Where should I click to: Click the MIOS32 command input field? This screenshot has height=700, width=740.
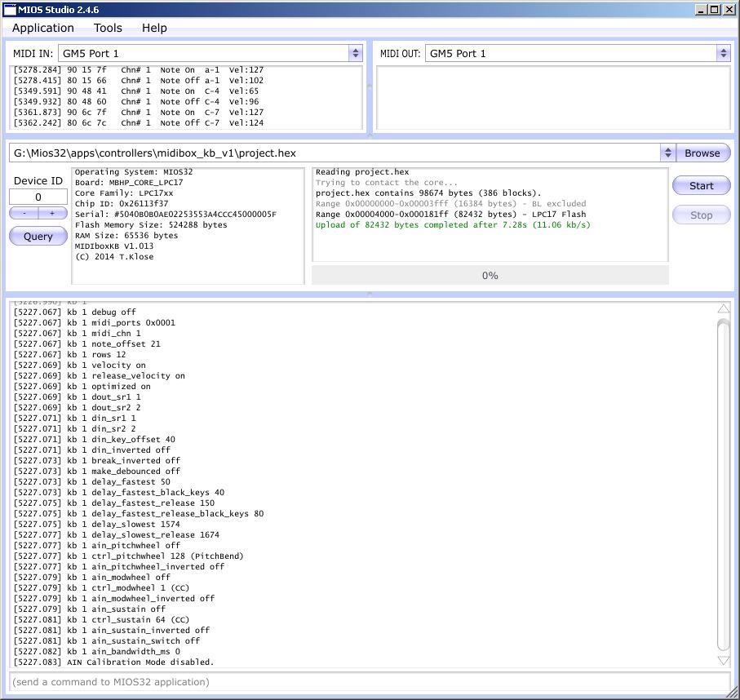(370, 682)
